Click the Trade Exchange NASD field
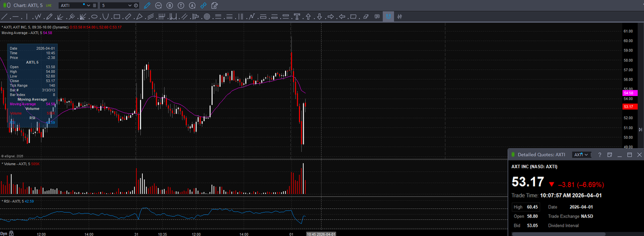Screen dimensions: 644x236 (x=570, y=216)
